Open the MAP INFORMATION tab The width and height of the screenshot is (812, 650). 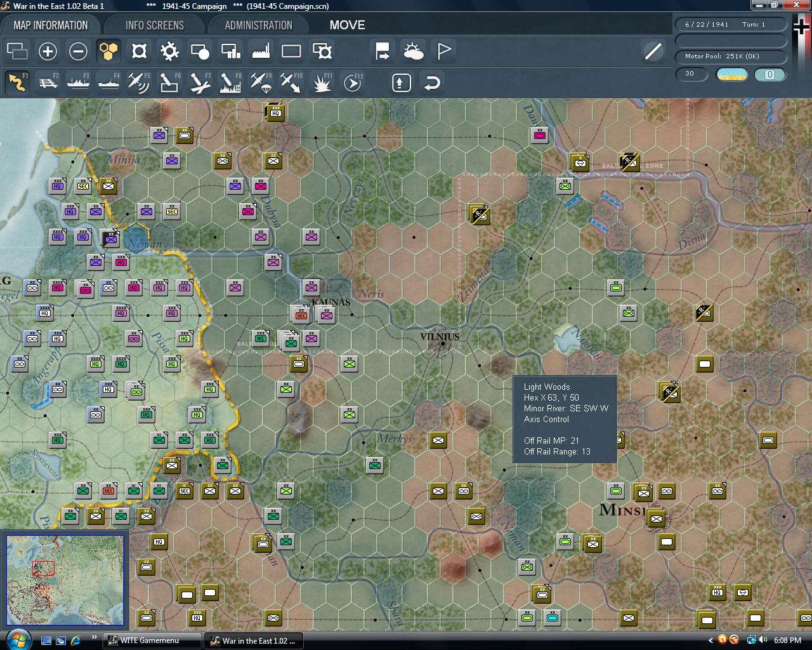point(51,25)
